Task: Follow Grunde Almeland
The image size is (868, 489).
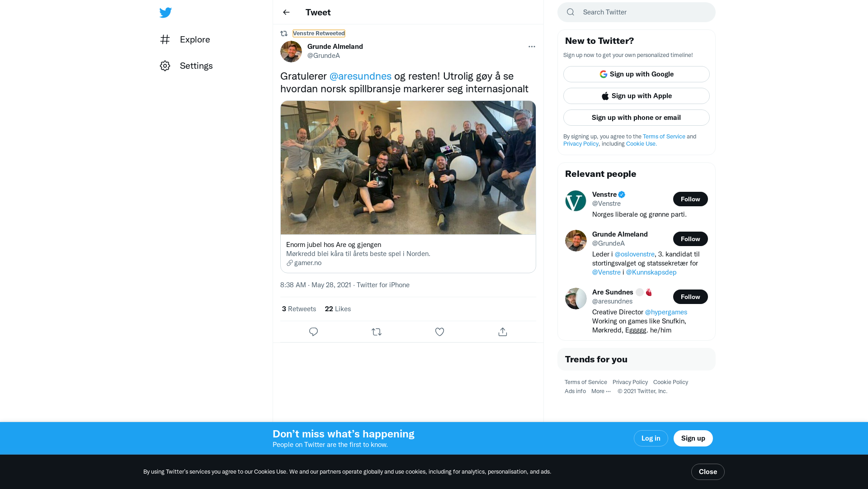Action: [690, 239]
